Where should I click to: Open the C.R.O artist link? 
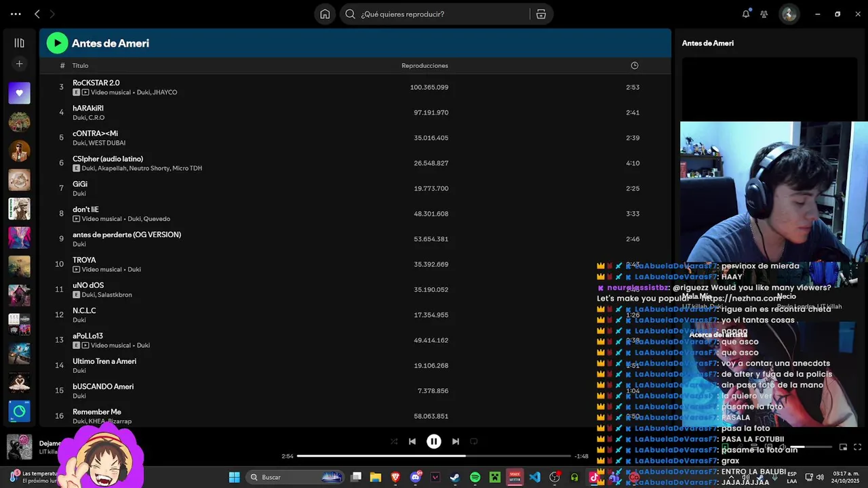click(x=96, y=118)
